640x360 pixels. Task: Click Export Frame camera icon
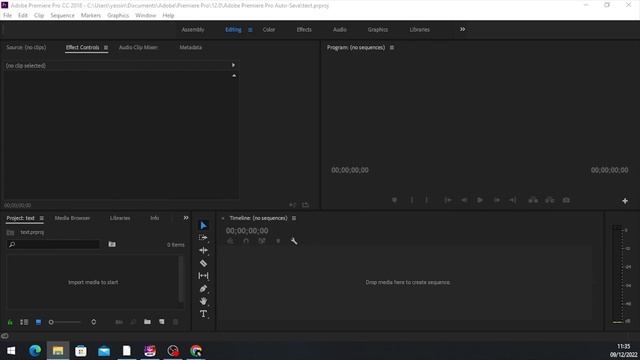click(x=566, y=200)
